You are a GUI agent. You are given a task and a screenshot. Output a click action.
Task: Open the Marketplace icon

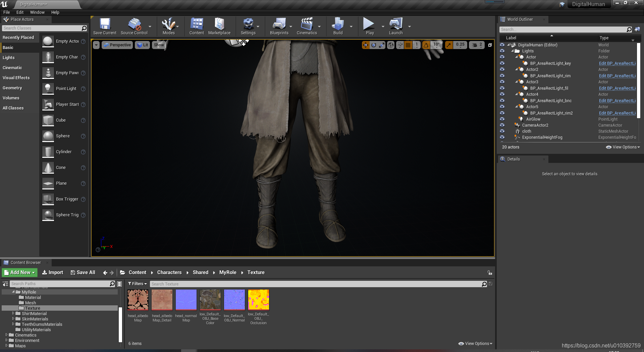219,26
